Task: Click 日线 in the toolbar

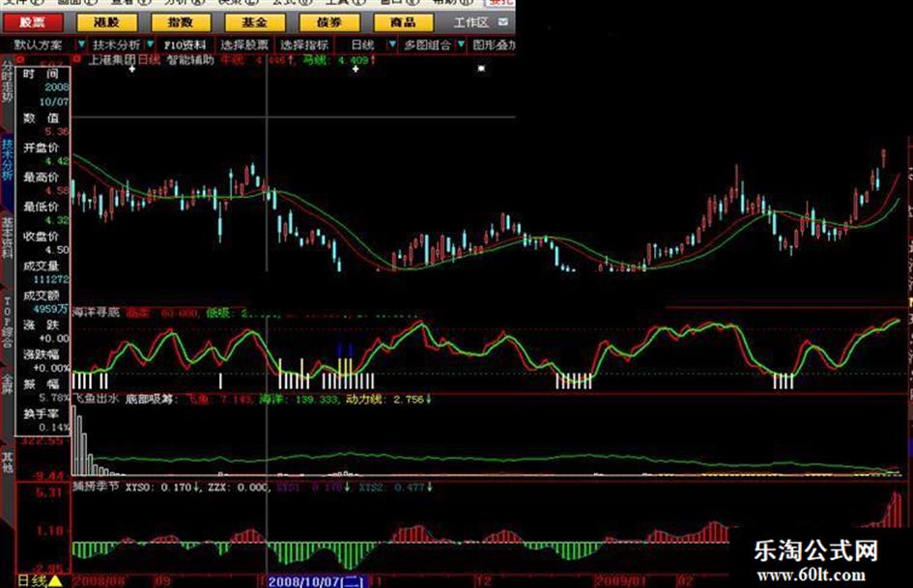Action: 362,44
